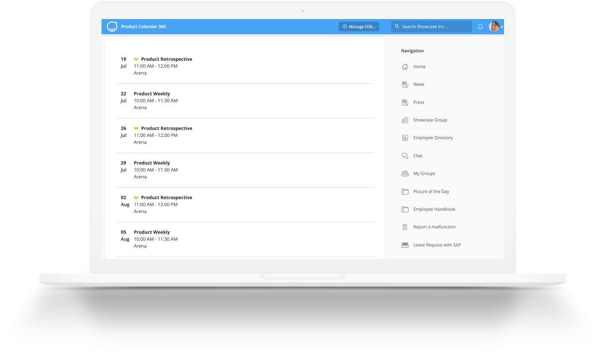Screen dimensions: 606x364
Task: Open the August 5 Product Weekly event
Action: pyautogui.click(x=152, y=232)
